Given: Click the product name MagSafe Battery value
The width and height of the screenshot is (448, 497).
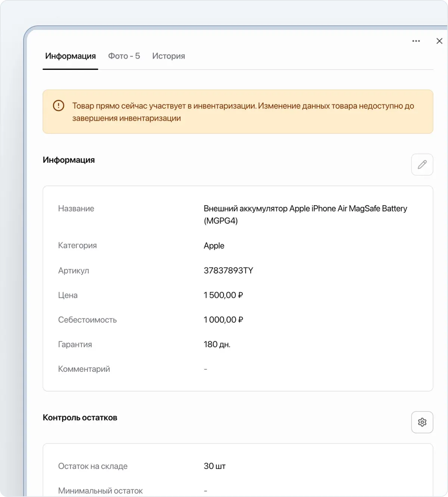Looking at the screenshot, I should (x=305, y=214).
